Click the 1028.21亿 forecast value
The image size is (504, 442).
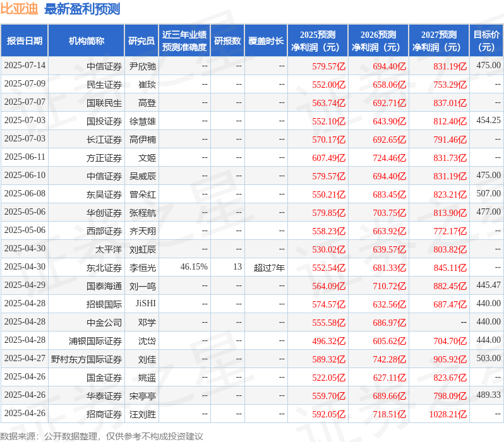pyautogui.click(x=448, y=415)
